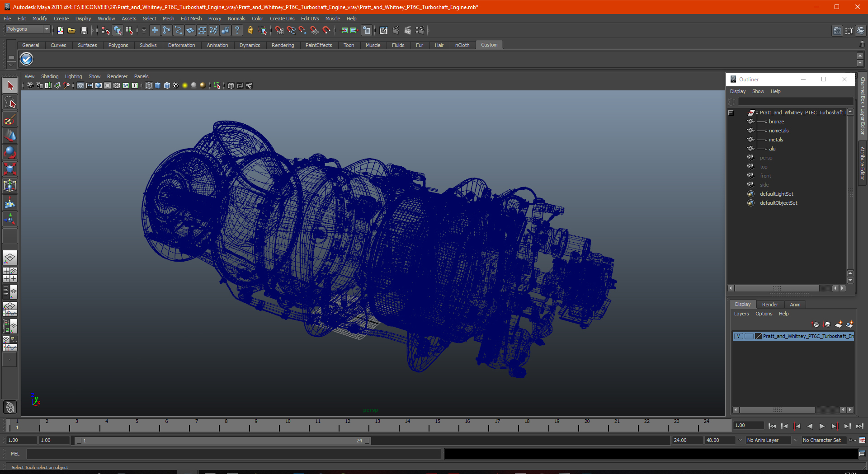Viewport: 868px width, 474px height.
Task: Toggle visibility V box of display layer
Action: pyautogui.click(x=738, y=336)
